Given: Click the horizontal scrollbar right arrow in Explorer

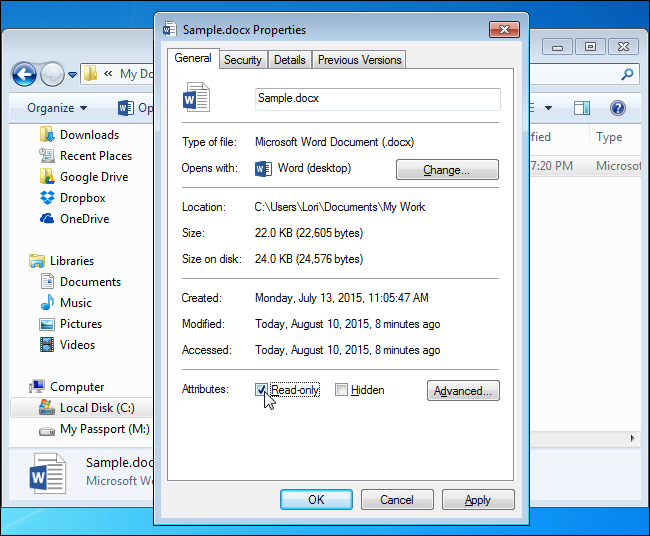Looking at the screenshot, I should click(633, 438).
